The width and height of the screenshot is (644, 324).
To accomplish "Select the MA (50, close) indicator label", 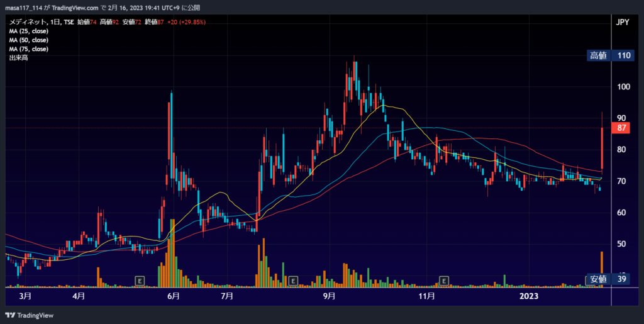I will pyautogui.click(x=29, y=40).
